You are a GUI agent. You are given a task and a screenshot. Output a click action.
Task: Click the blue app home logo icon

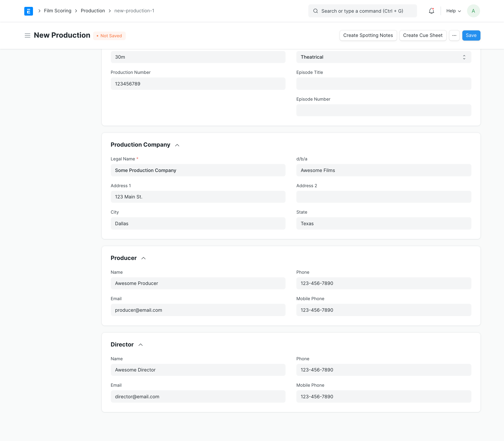point(29,11)
